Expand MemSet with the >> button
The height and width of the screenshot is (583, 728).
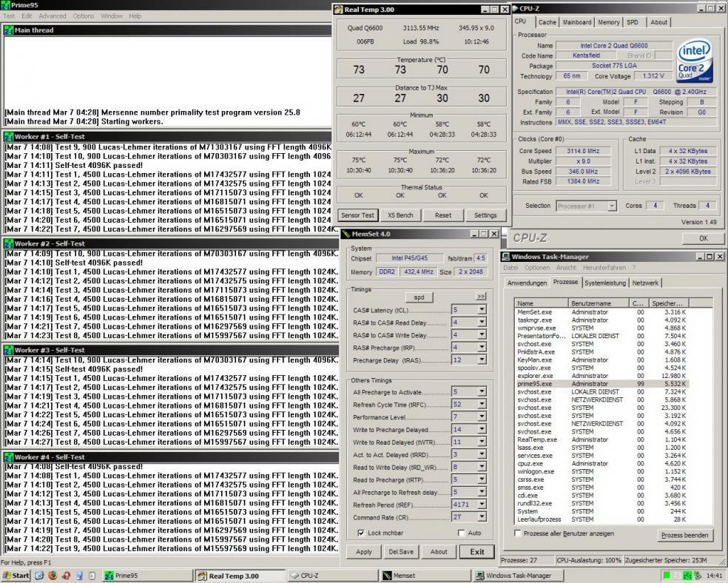[x=481, y=296]
